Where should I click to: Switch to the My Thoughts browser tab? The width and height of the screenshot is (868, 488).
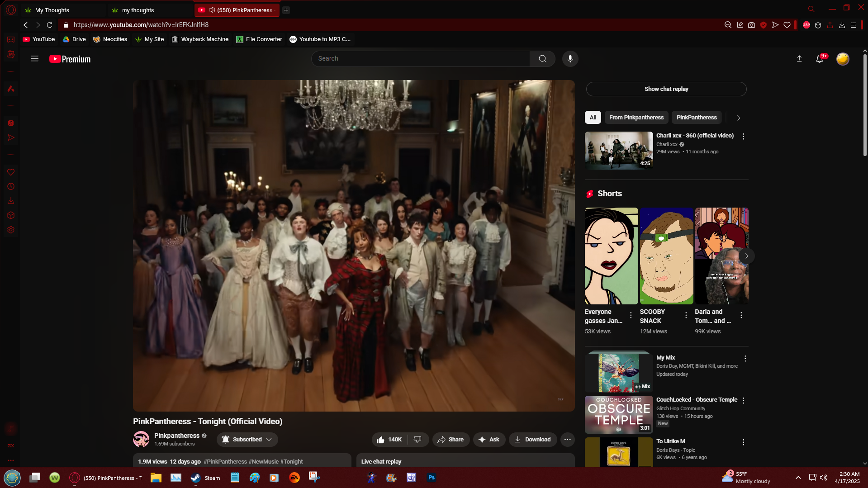(52, 10)
